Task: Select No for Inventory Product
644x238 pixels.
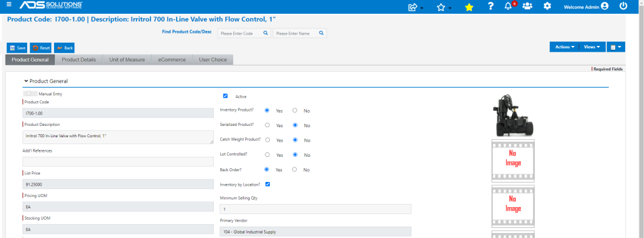Action: [294, 111]
